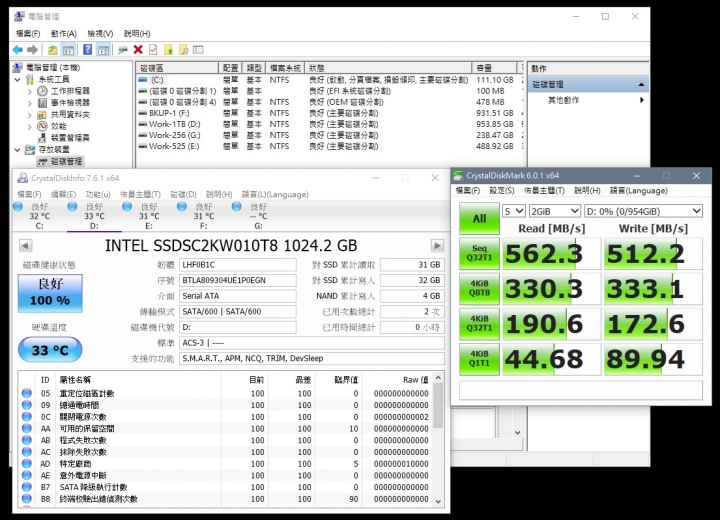Click the list view settings toolbar icon
720x520 pixels.
click(198, 50)
